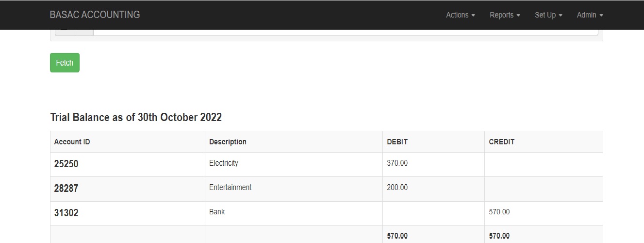Go to BASAC ACCOUNTING home link
Screen dimensions: 644x243
click(x=95, y=15)
